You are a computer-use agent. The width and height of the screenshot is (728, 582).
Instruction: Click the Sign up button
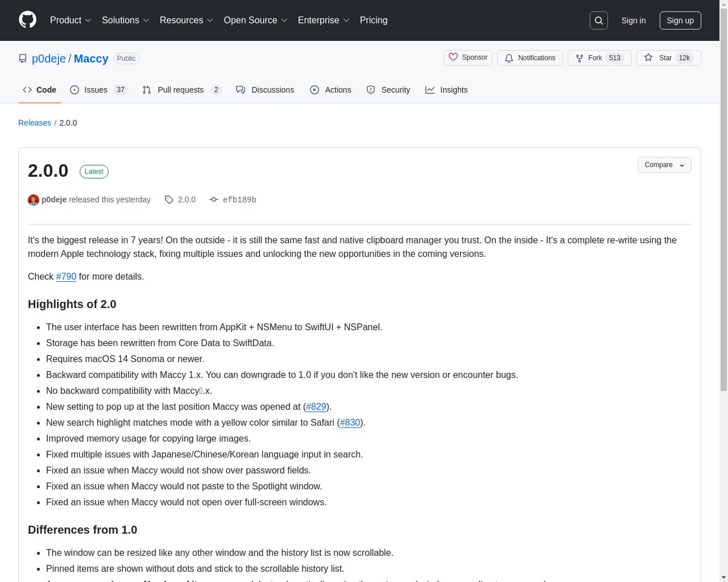click(680, 20)
